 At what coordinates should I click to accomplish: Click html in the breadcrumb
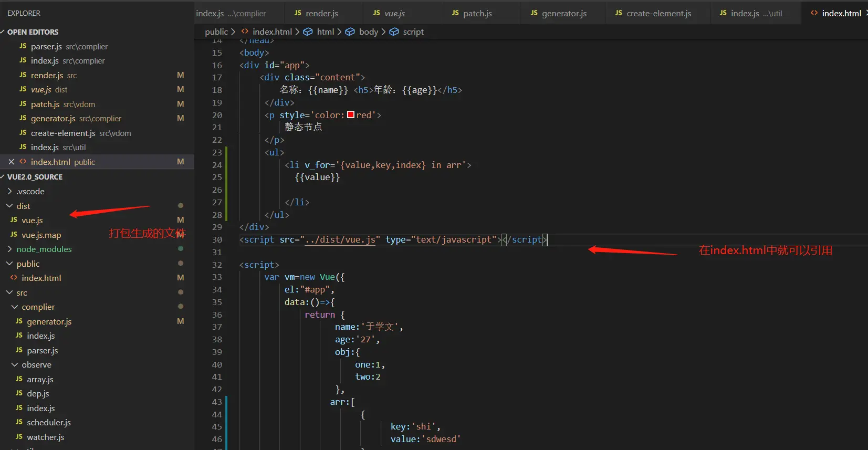point(326,32)
